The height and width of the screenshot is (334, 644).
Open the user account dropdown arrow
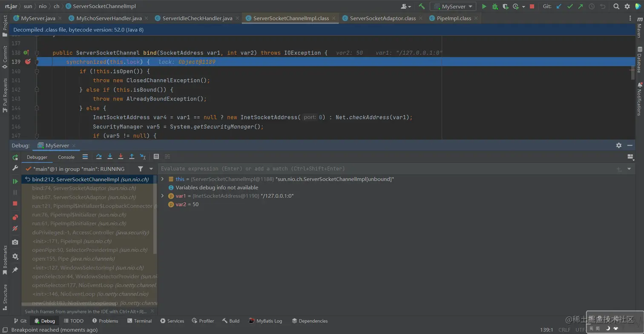409,7
